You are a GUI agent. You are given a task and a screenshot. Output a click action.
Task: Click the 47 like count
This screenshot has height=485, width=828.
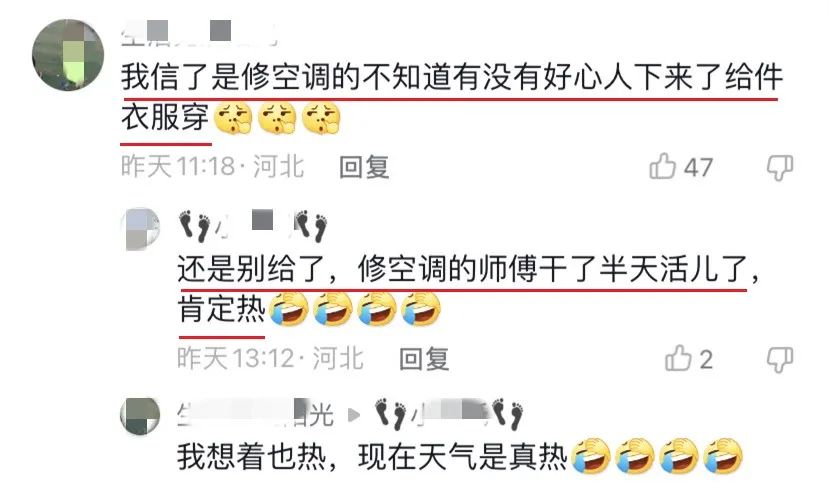(x=699, y=168)
